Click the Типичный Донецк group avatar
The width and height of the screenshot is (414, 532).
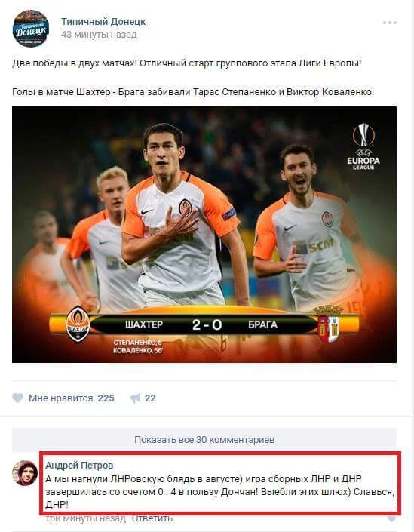[31, 29]
